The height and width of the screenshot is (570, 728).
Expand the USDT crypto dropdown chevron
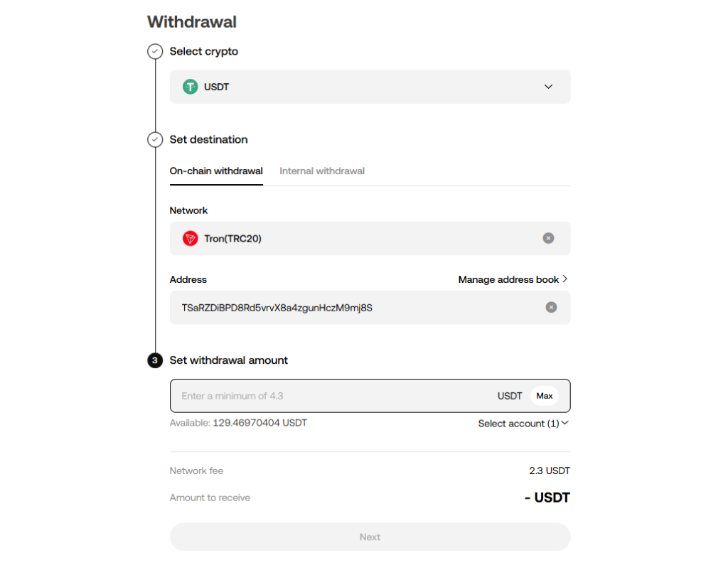[548, 87]
